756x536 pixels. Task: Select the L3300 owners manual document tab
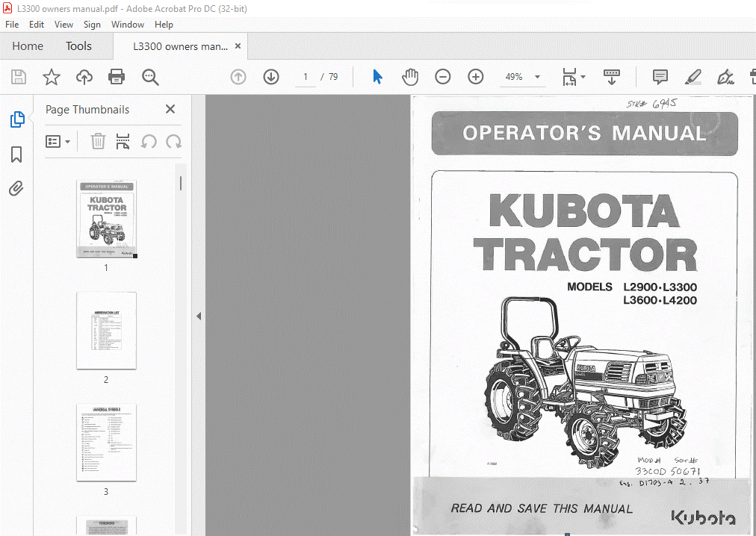pyautogui.click(x=180, y=46)
